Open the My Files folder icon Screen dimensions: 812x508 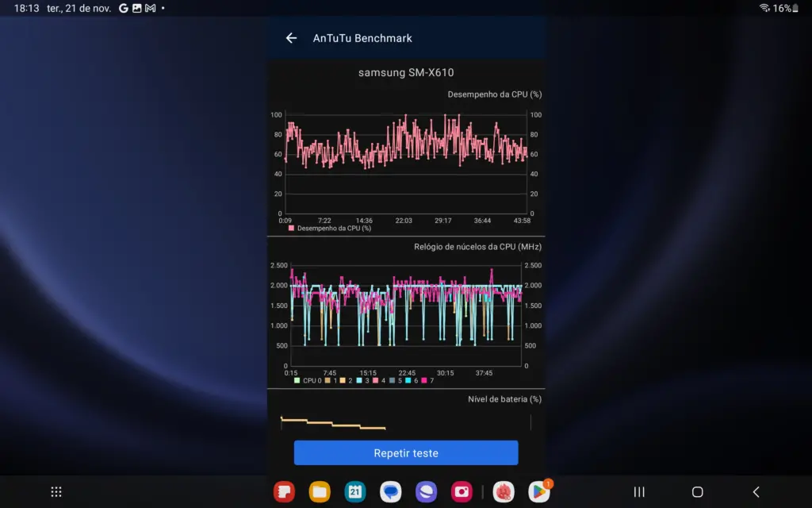point(319,491)
